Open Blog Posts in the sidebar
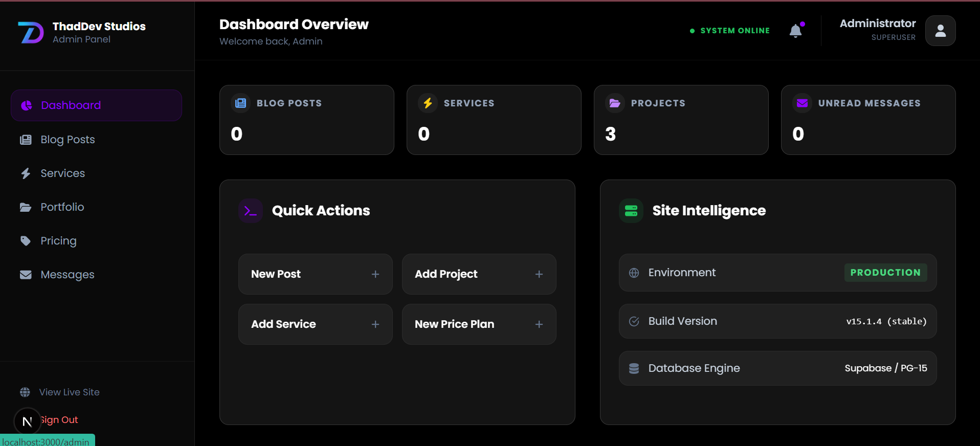This screenshot has width=980, height=446. click(x=68, y=140)
